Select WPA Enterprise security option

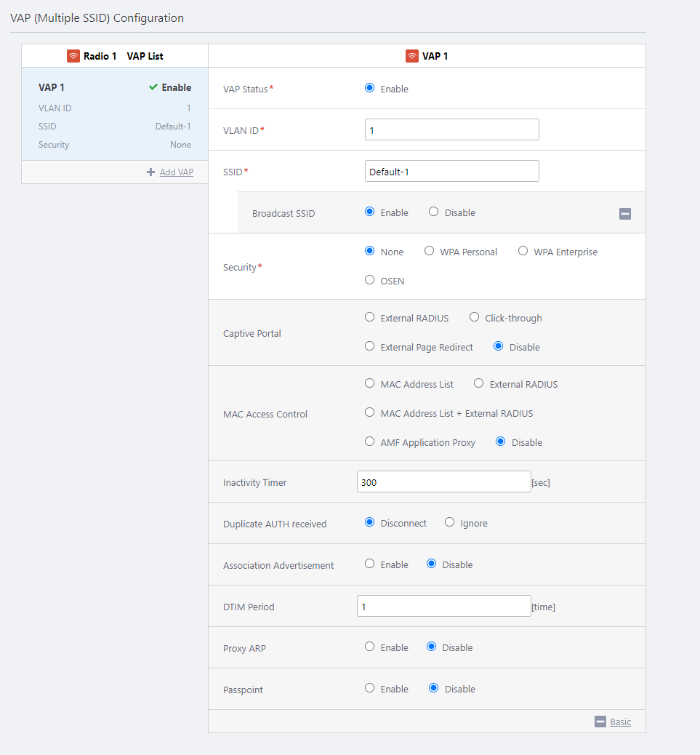523,251
